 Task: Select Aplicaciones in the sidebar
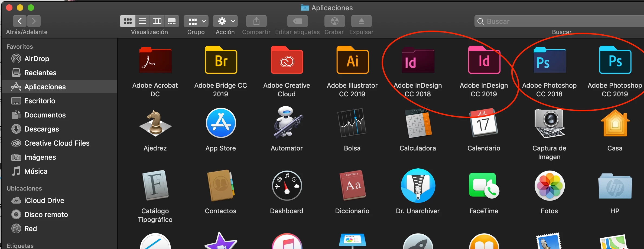click(60, 87)
